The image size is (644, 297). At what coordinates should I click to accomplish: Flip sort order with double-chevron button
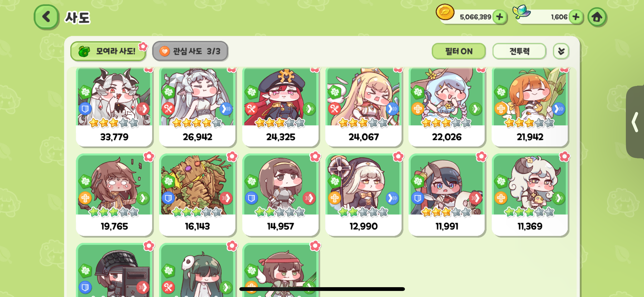coord(561,51)
